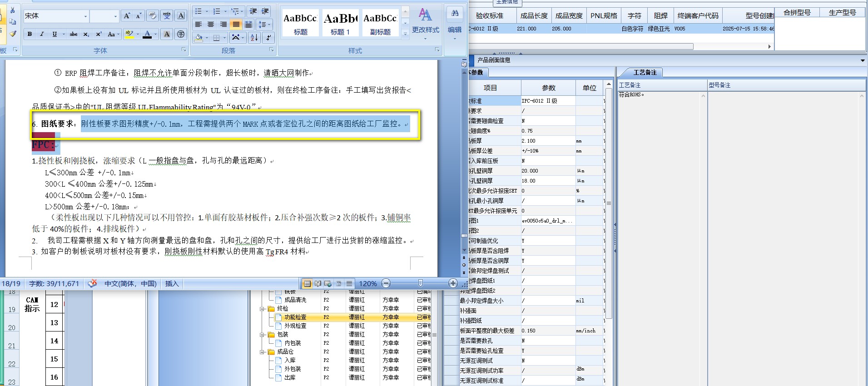
Task: Apply superscript formatting
Action: click(99, 34)
